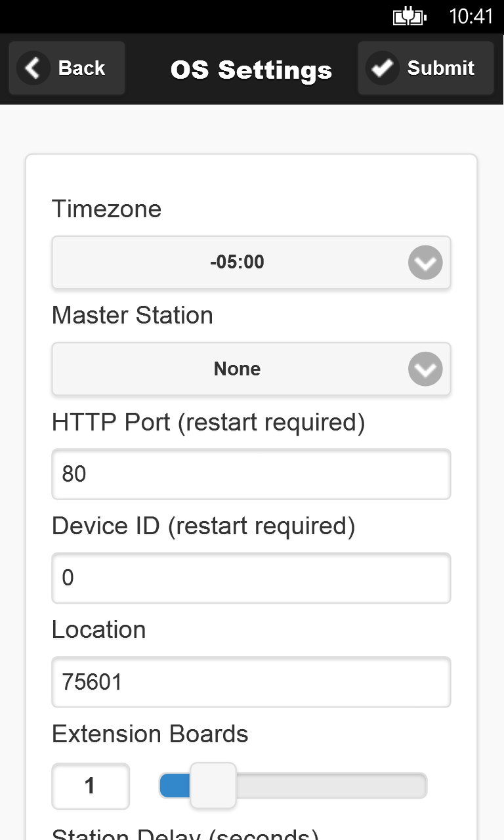
Task: Submit the OS settings
Action: pyautogui.click(x=425, y=68)
